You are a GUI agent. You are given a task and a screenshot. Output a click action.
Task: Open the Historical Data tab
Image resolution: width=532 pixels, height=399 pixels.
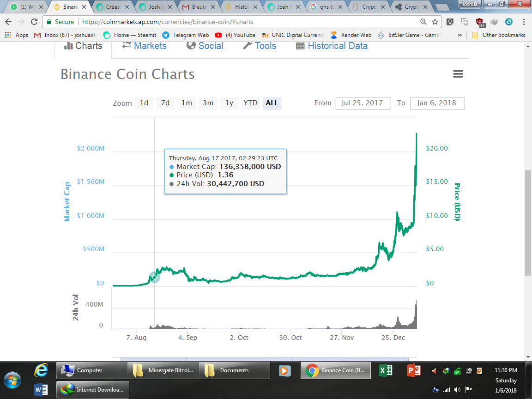pyautogui.click(x=332, y=46)
